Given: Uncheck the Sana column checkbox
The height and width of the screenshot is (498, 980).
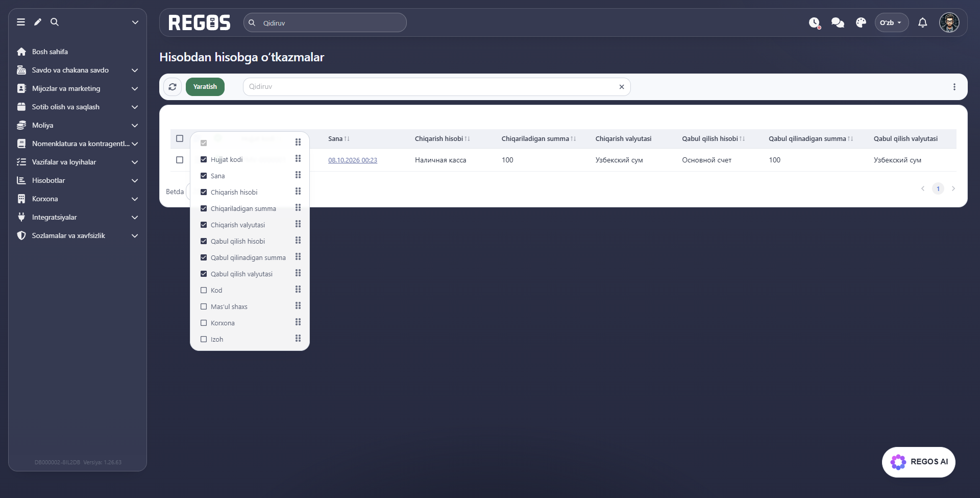Looking at the screenshot, I should pos(204,176).
